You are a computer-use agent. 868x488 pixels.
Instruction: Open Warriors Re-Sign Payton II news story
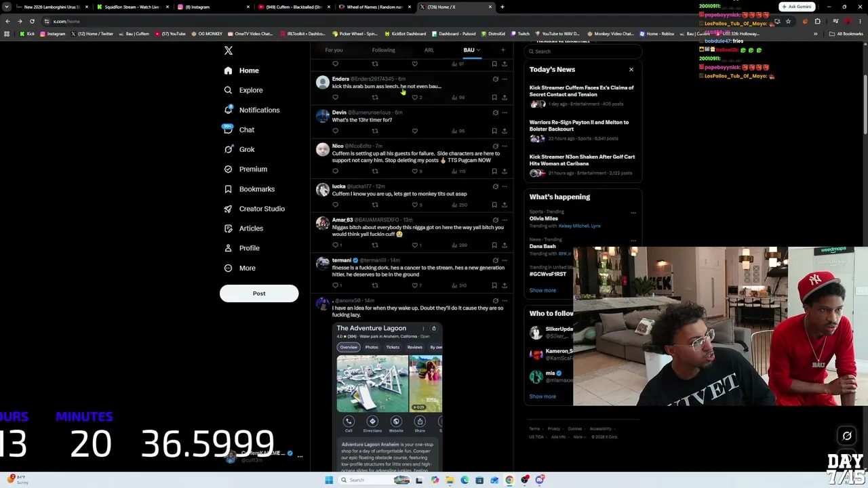(582, 131)
